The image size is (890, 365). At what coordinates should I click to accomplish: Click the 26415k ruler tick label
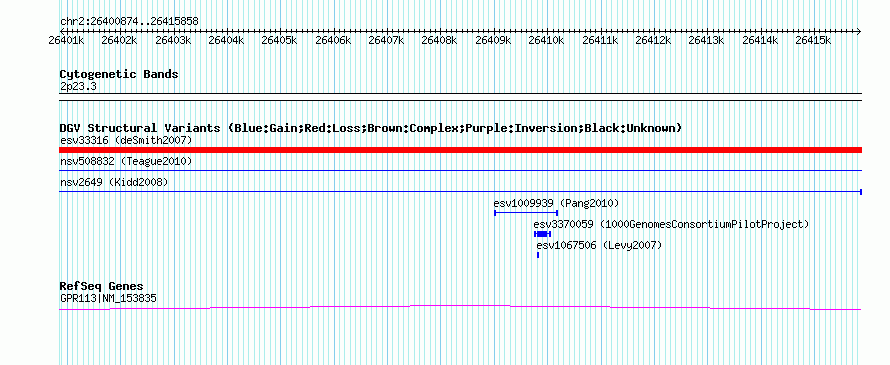[x=813, y=41]
